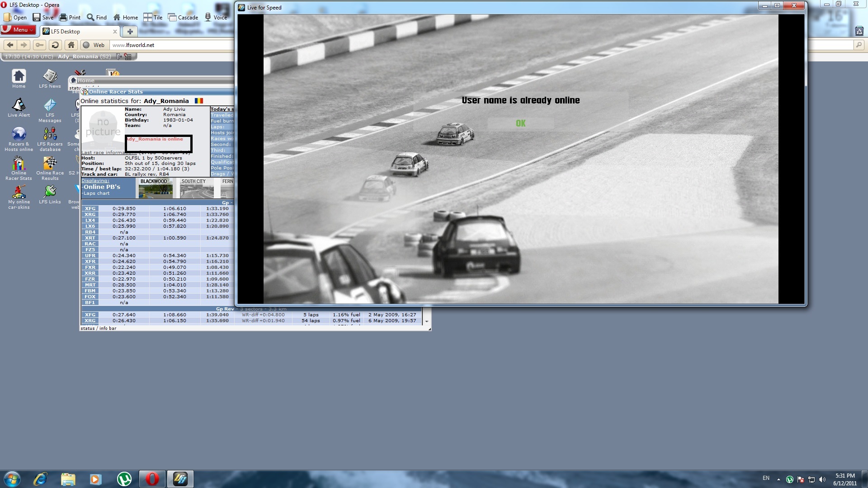This screenshot has height=488, width=868.
Task: Click the Opera reload page button
Action: click(55, 45)
